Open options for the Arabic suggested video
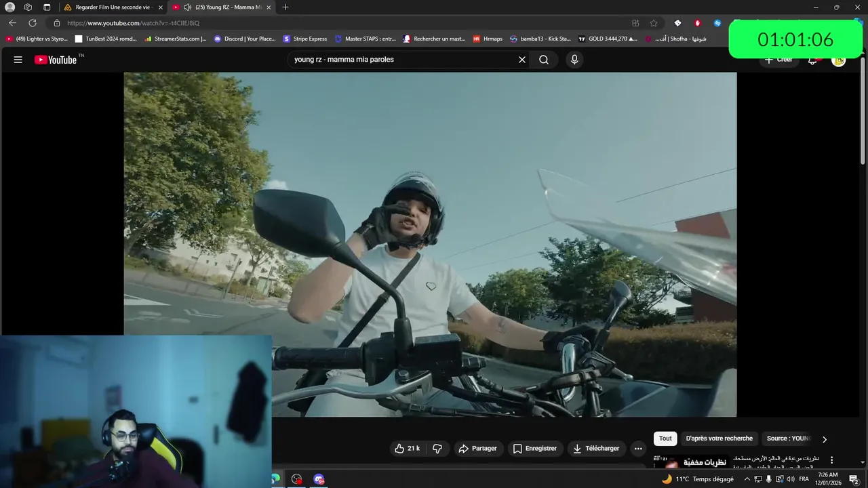The width and height of the screenshot is (868, 488). 832,460
